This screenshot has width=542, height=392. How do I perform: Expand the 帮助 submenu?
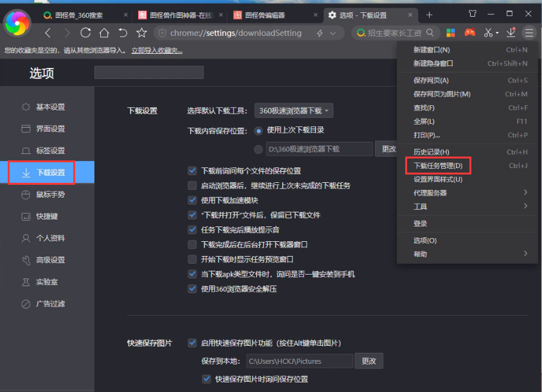tap(468, 254)
